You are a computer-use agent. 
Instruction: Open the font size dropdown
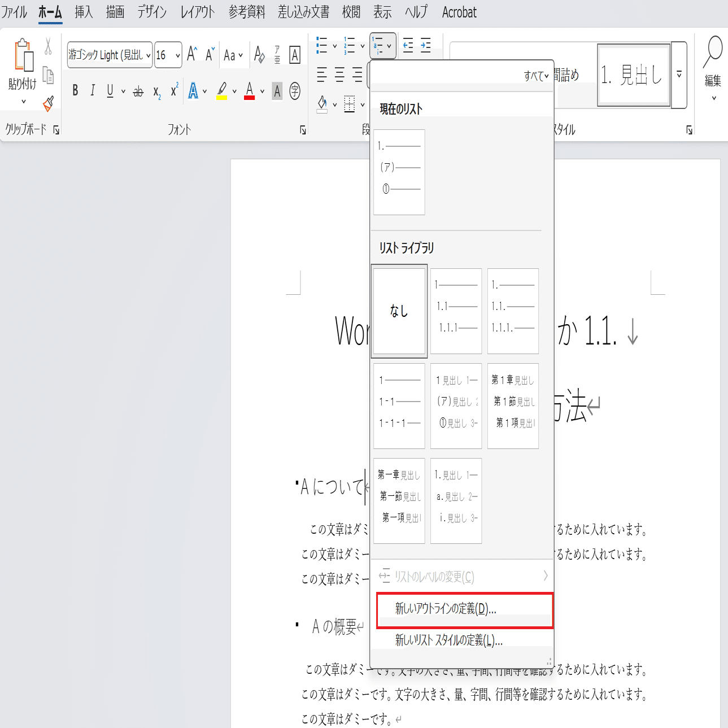click(177, 55)
